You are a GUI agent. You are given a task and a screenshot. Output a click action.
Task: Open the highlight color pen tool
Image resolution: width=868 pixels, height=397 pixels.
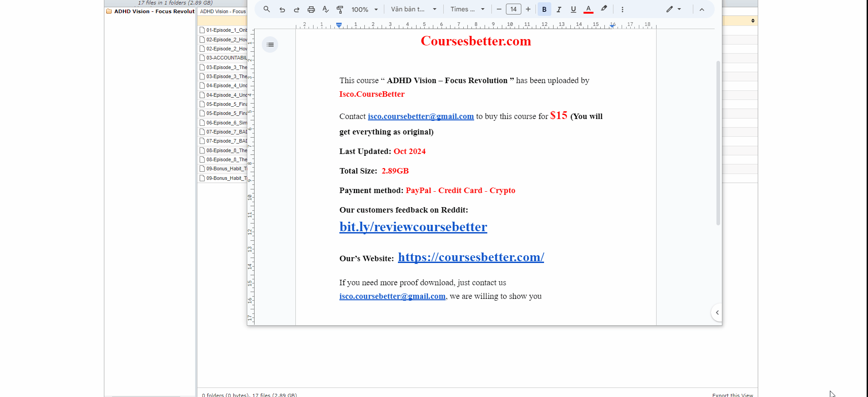[603, 9]
